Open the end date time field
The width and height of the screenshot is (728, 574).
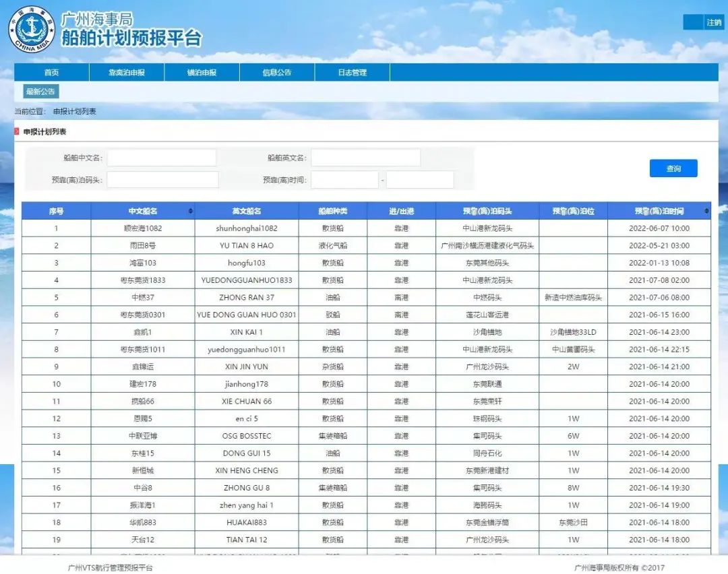(420, 180)
